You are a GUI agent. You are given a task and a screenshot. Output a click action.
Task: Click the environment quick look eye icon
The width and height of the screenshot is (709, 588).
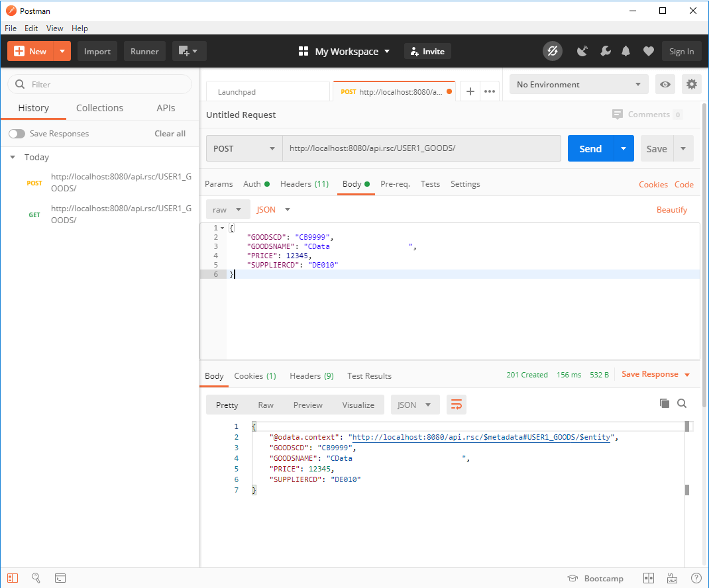(x=665, y=84)
